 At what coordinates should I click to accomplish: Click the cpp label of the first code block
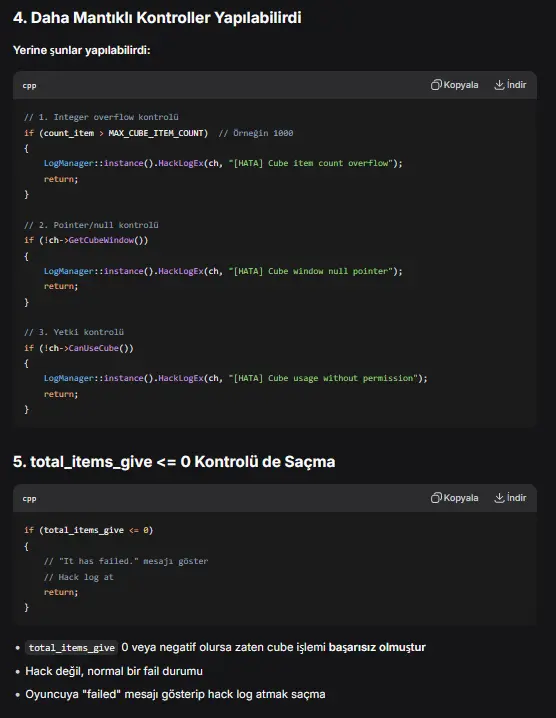(29, 86)
